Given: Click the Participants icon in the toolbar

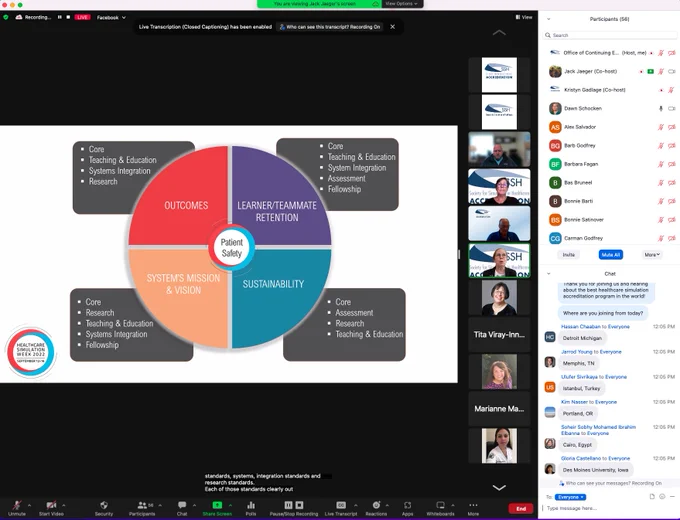Looking at the screenshot, I should tap(142, 505).
